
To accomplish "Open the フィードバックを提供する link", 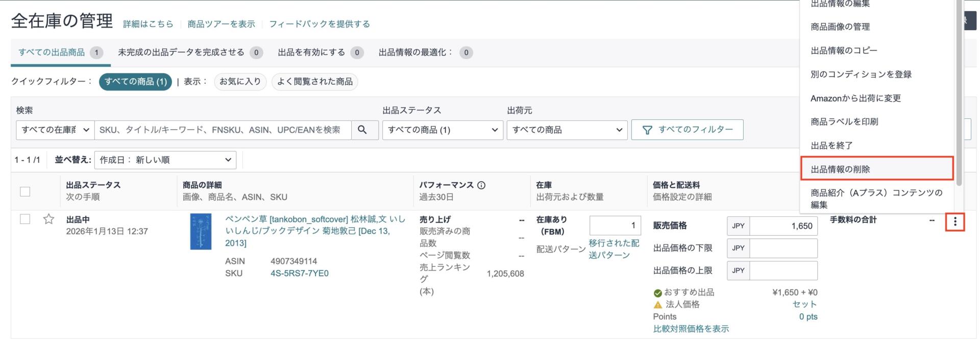I will click(320, 24).
